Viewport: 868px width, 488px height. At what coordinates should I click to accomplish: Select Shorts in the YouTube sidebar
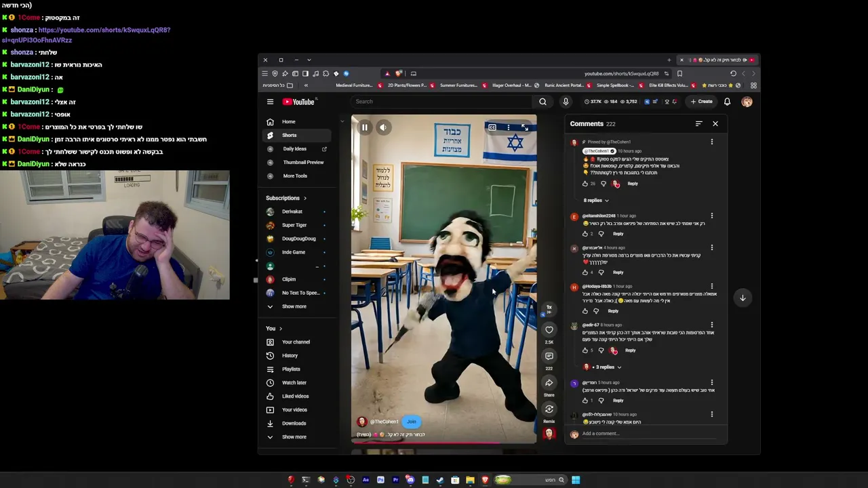pyautogui.click(x=296, y=136)
